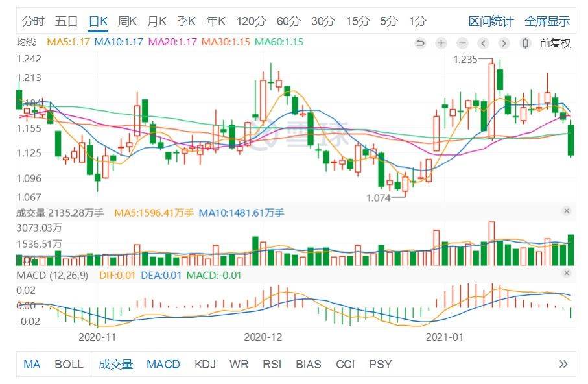The height and width of the screenshot is (384, 588).
Task: Switch to the 分时 tab
Action: tap(33, 21)
